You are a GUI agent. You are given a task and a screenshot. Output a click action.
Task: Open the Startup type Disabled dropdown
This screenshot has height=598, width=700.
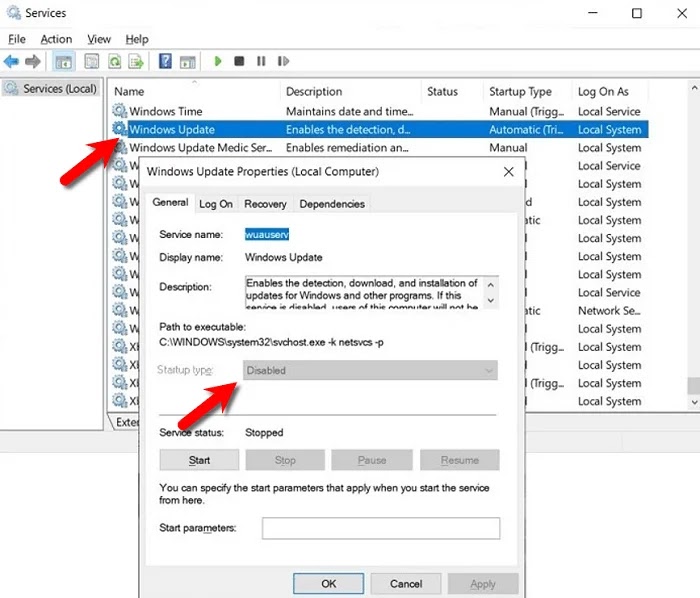point(370,370)
